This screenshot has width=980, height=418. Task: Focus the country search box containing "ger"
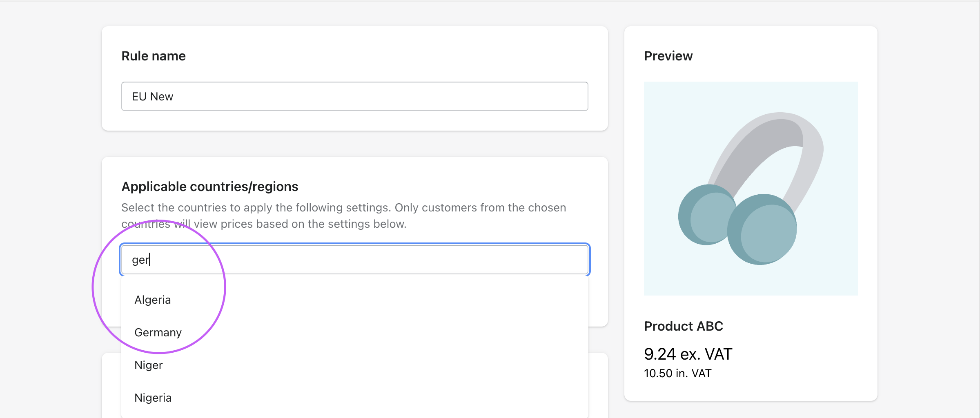354,260
